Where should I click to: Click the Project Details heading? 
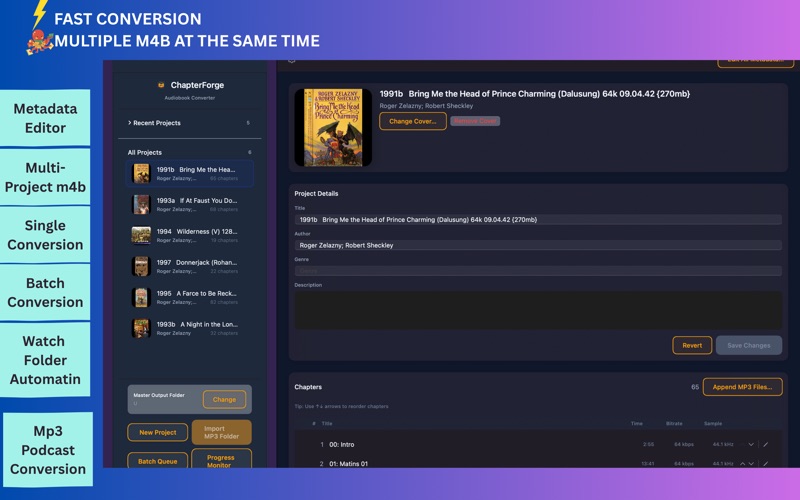pyautogui.click(x=316, y=194)
